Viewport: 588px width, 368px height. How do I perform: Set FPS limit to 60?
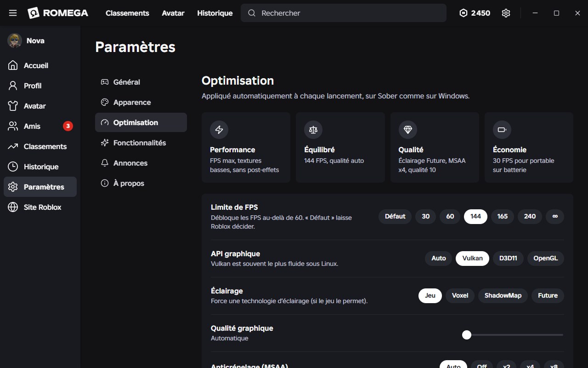click(x=450, y=216)
